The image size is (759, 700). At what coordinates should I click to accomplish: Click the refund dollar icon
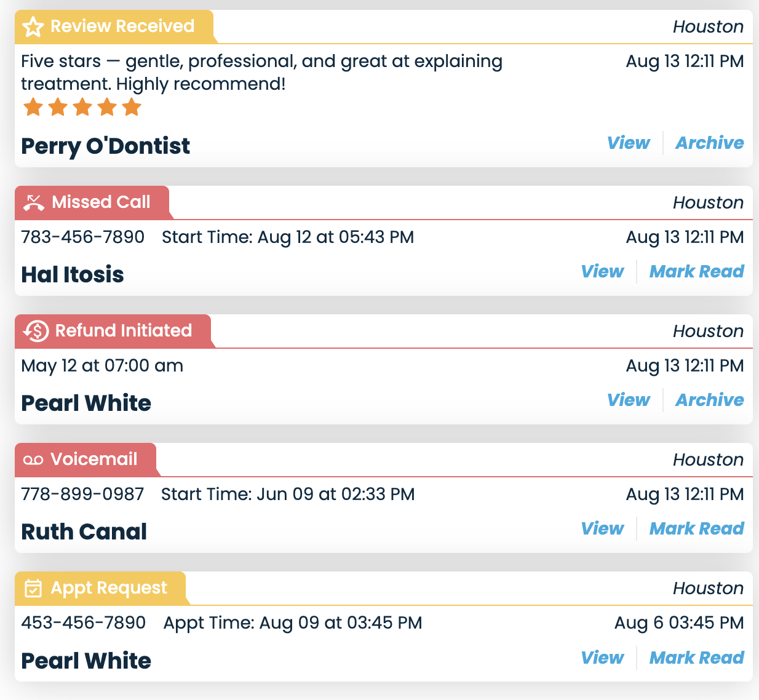[36, 331]
